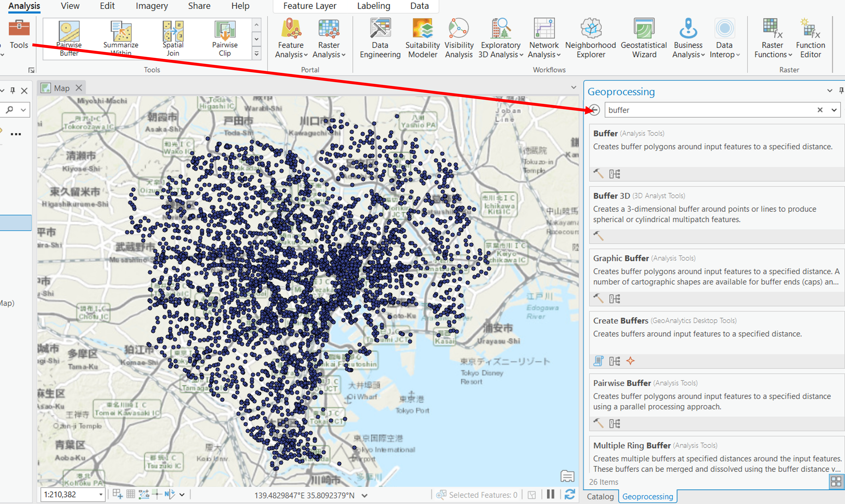
Task: Open Visibility Analysis
Action: coord(459,38)
